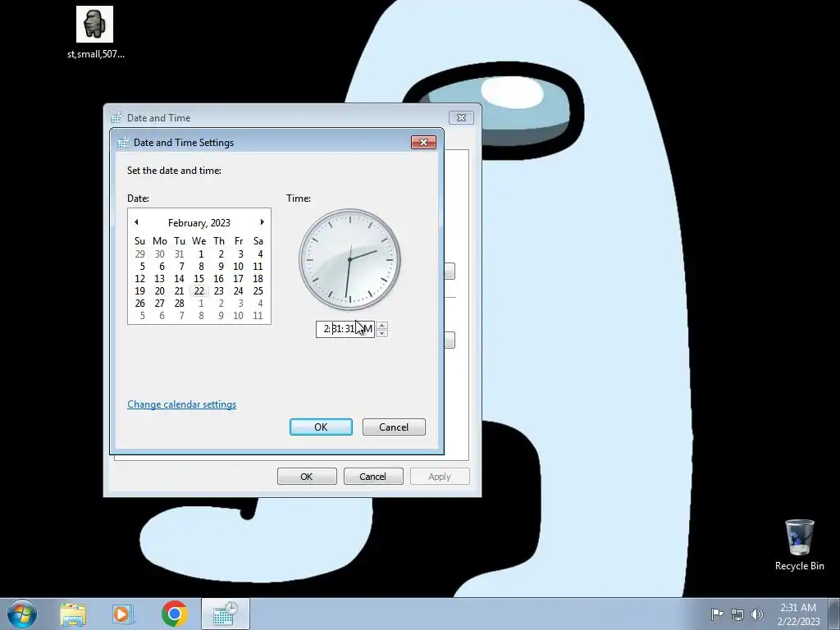Select February 25 in the calendar
840x630 pixels.
(258, 291)
